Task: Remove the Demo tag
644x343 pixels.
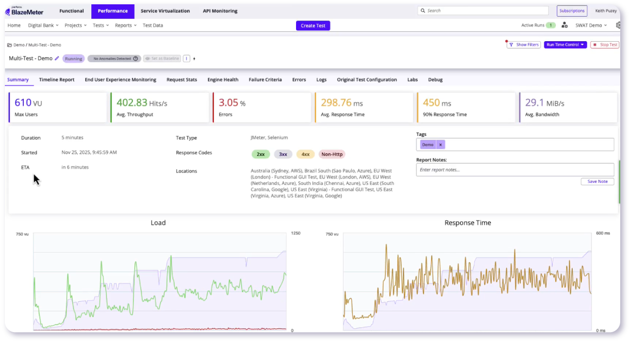Action: pos(440,144)
